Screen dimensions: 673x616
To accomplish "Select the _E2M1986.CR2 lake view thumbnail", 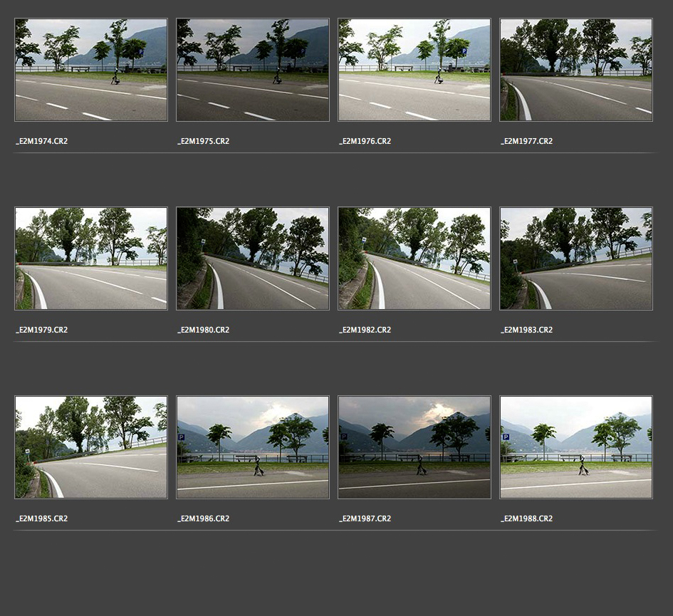I will tap(253, 447).
